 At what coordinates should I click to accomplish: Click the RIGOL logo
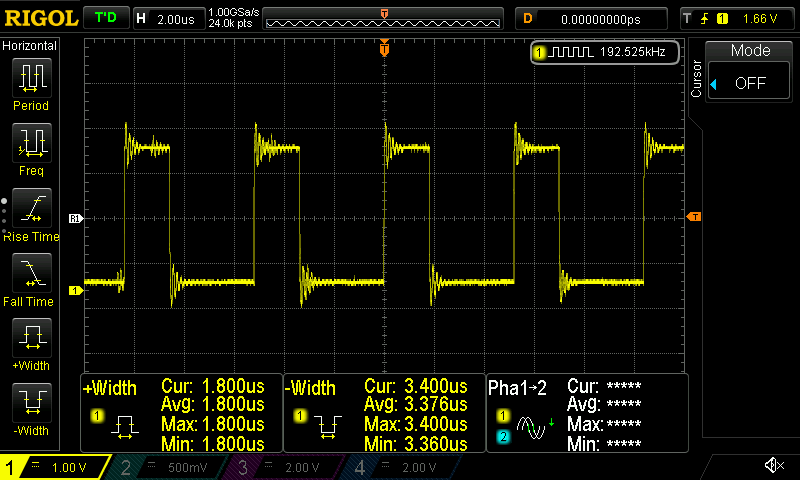(40, 18)
